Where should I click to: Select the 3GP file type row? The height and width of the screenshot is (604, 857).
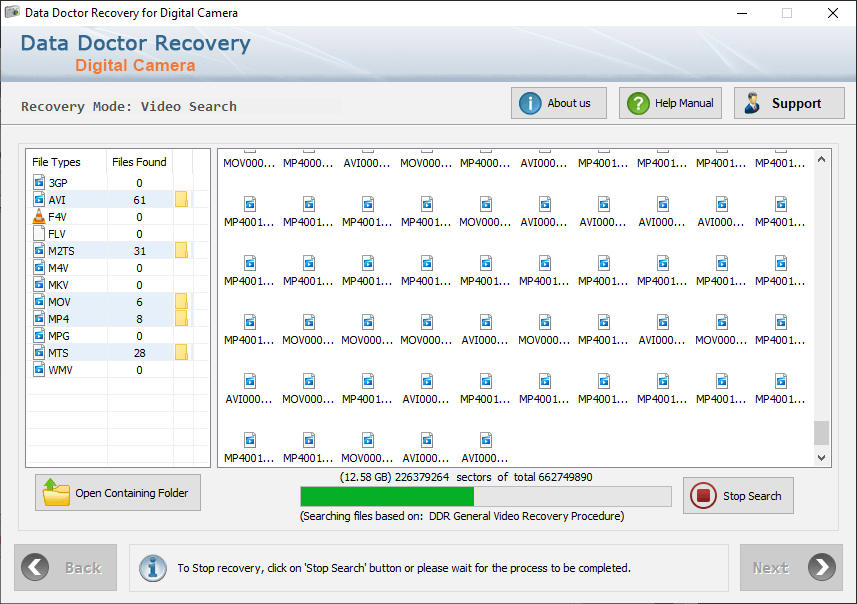click(x=118, y=183)
